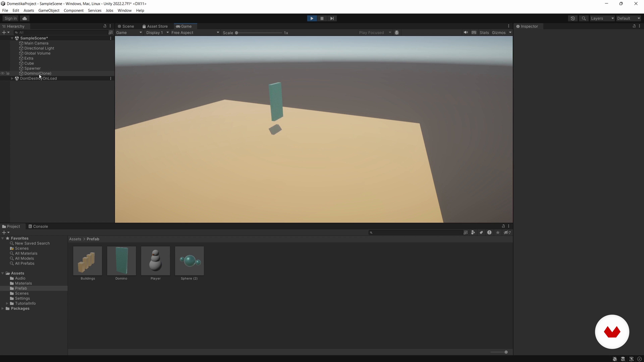Select New Saved Search favorite
The image size is (644, 362).
click(32, 243)
